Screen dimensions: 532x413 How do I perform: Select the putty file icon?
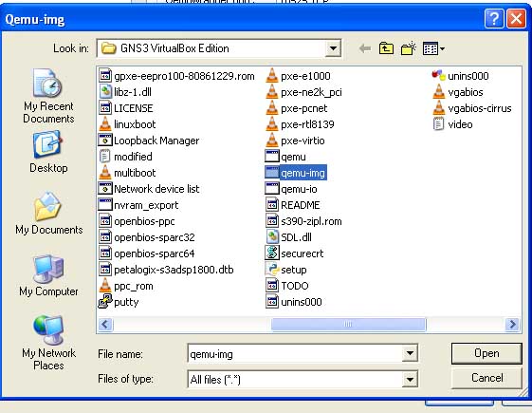[105, 302]
